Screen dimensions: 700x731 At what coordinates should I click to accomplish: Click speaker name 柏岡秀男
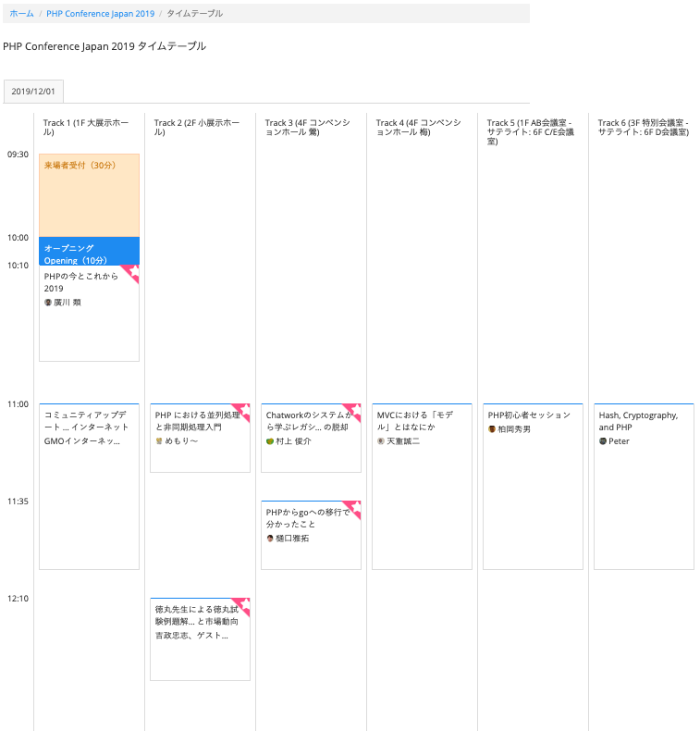click(x=514, y=429)
